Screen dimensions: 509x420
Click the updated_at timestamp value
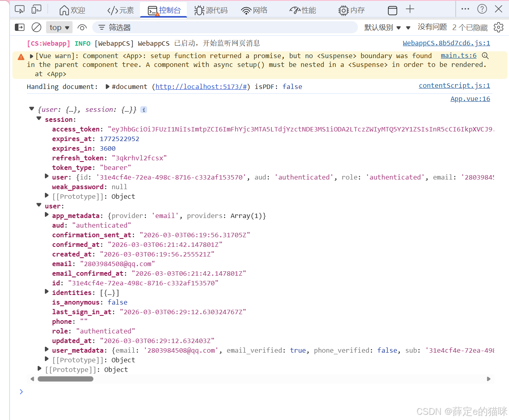pyautogui.click(x=157, y=341)
